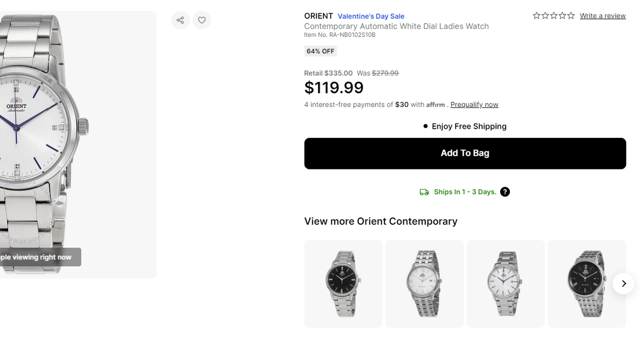Viewport: 644px width, 337px height.
Task: Select fourth black dial watch thumbnail
Action: (586, 283)
